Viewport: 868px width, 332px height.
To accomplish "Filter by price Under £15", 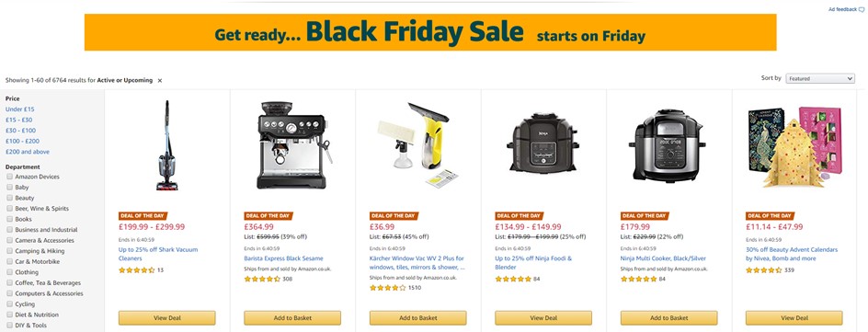I will point(20,109).
